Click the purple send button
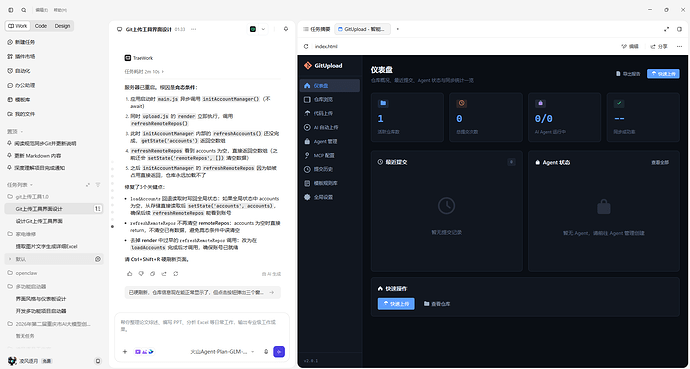Viewport: 690px width, 369px height. pyautogui.click(x=279, y=351)
